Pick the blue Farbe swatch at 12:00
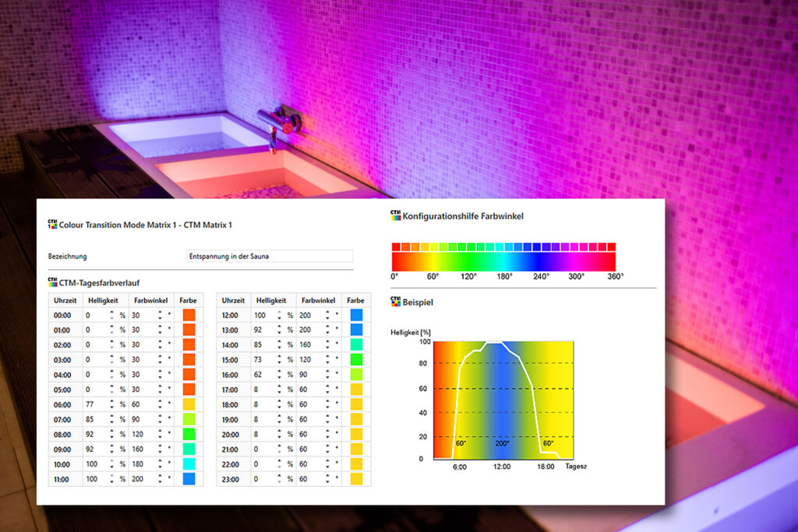 [356, 315]
